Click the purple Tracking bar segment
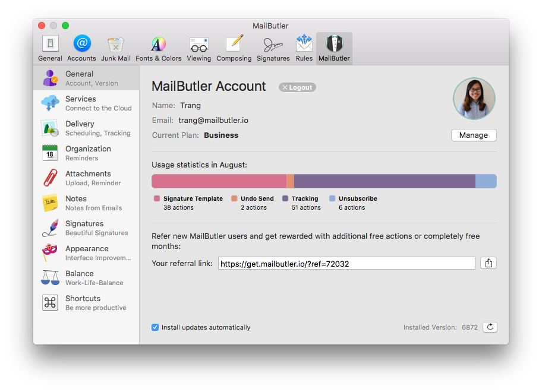Viewport: 542px width, 392px height. click(385, 181)
